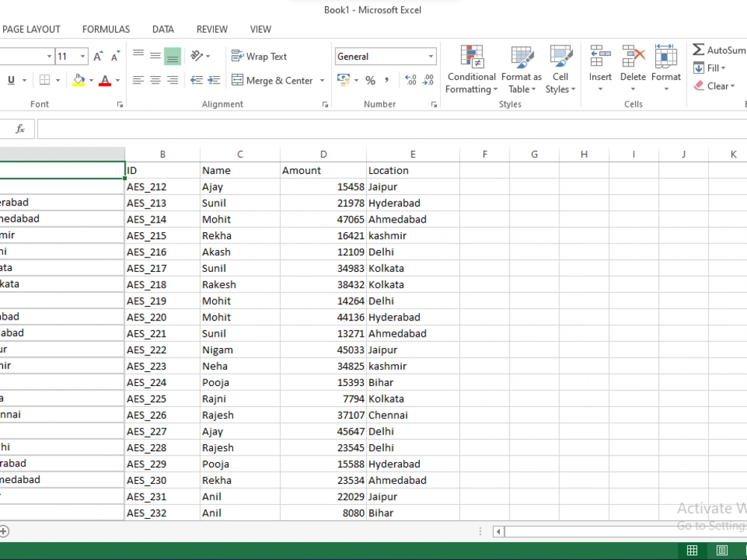Open Number dialog launcher
747x560 pixels.
[x=434, y=105]
